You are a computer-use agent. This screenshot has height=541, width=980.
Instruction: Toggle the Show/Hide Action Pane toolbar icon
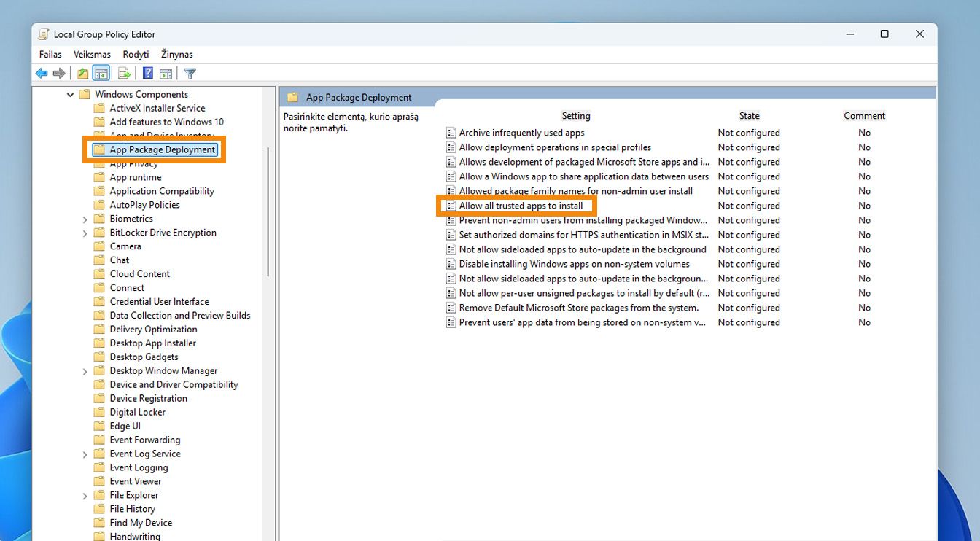point(166,74)
